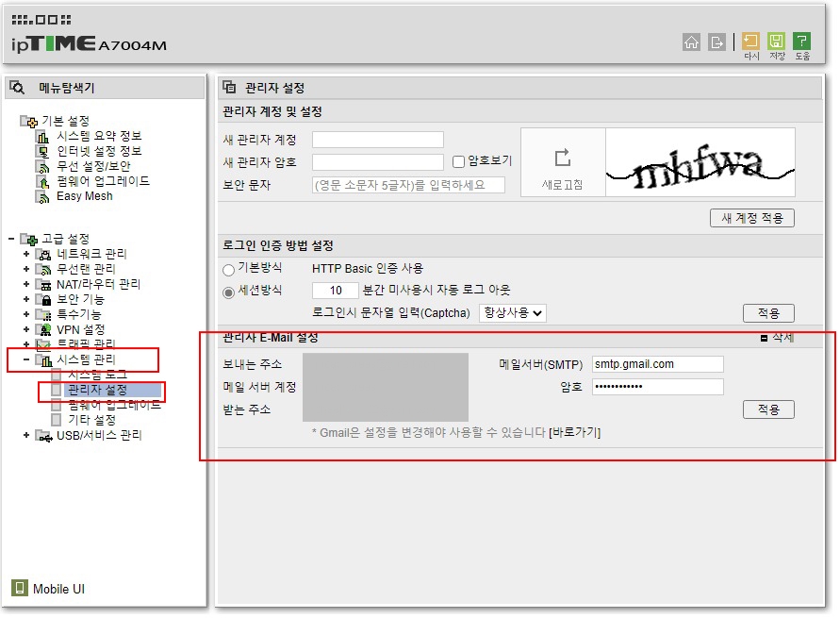Expand the USB/서비스 관리 node
This screenshot has height=618, width=840.
(25, 435)
